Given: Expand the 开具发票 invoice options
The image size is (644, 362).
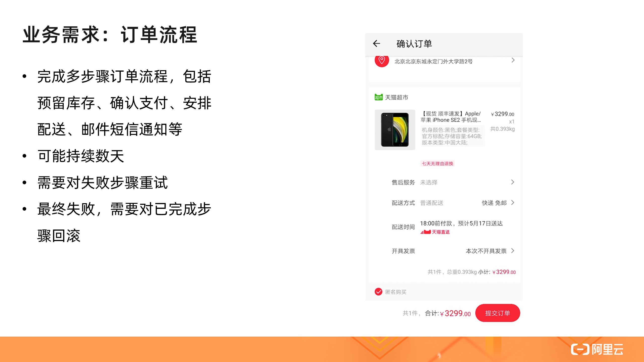Looking at the screenshot, I should (x=513, y=251).
